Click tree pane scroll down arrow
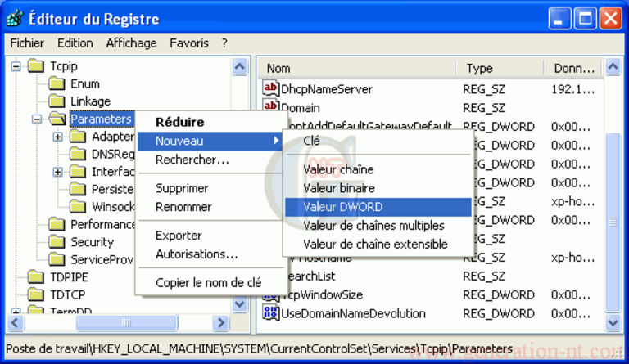The width and height of the screenshot is (629, 364). pos(239,304)
